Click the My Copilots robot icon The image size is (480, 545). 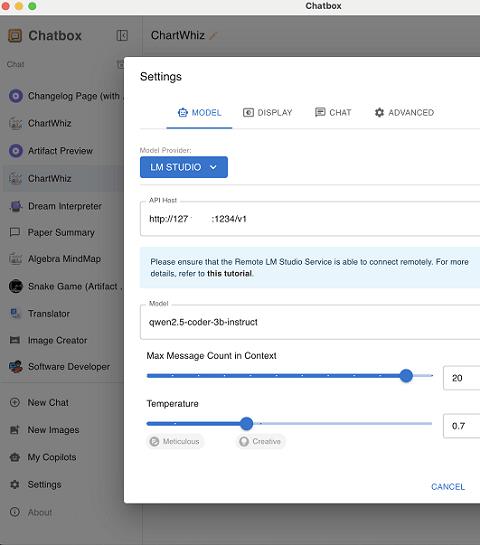pyautogui.click(x=15, y=457)
